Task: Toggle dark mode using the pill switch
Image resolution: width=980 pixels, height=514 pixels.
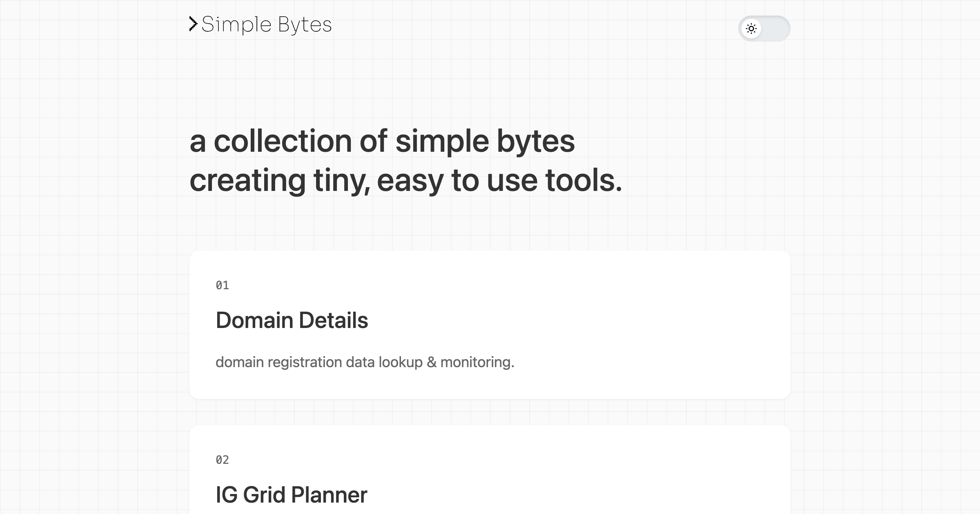Action: [x=764, y=29]
